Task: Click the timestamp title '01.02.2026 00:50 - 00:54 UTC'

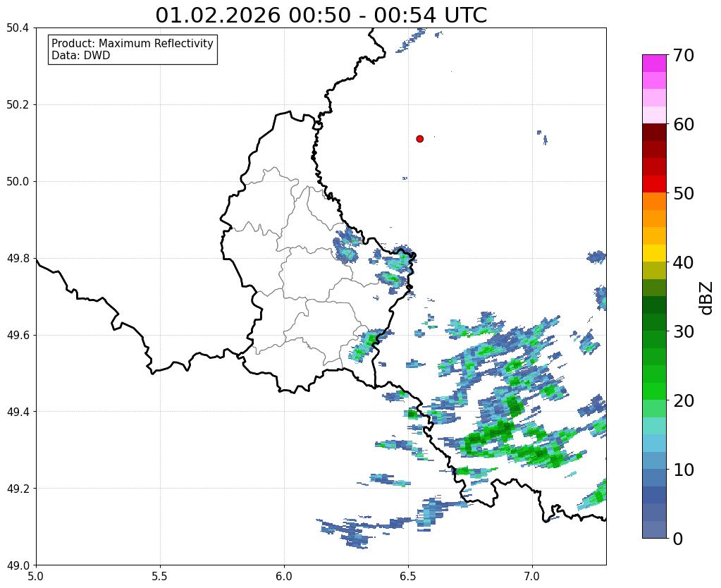Action: 321,16
